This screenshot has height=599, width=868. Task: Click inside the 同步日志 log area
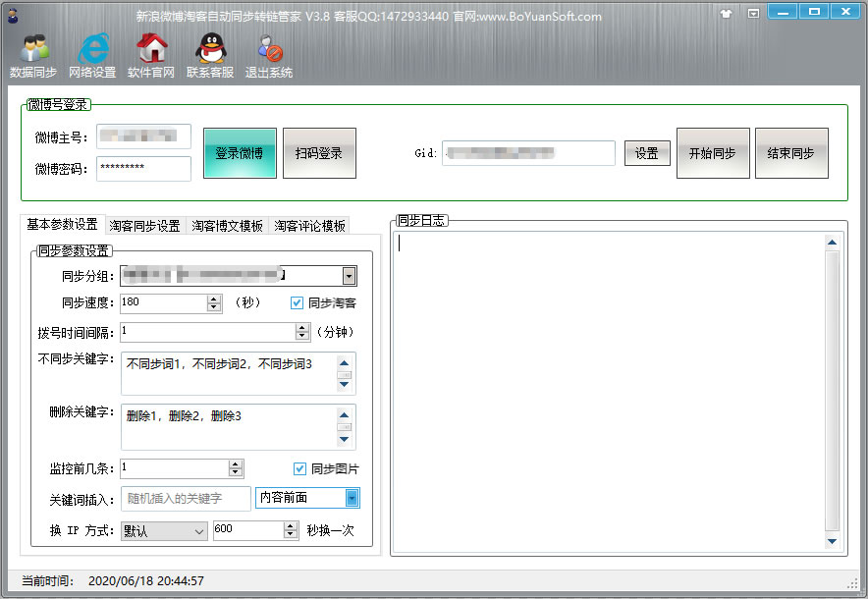pyautogui.click(x=609, y=392)
